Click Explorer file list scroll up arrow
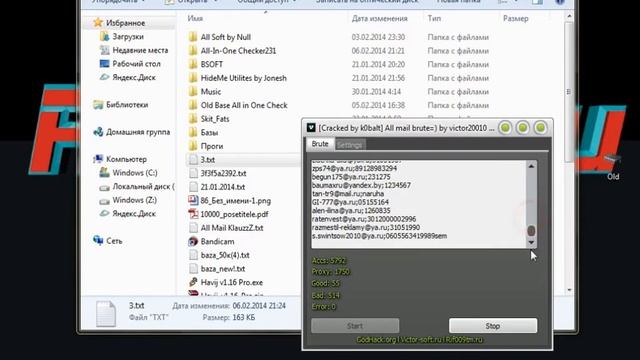Screen dimensions: 640x360 pyautogui.click(x=569, y=16)
